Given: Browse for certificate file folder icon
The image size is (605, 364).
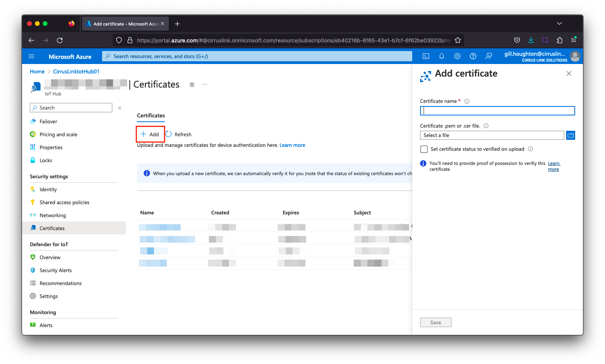Looking at the screenshot, I should pyautogui.click(x=570, y=135).
